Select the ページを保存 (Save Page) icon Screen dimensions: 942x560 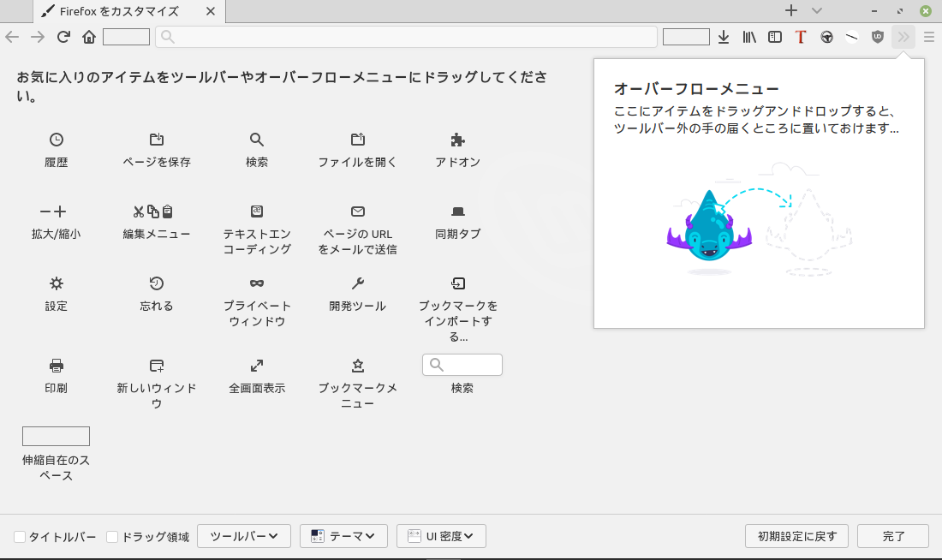pyautogui.click(x=157, y=140)
